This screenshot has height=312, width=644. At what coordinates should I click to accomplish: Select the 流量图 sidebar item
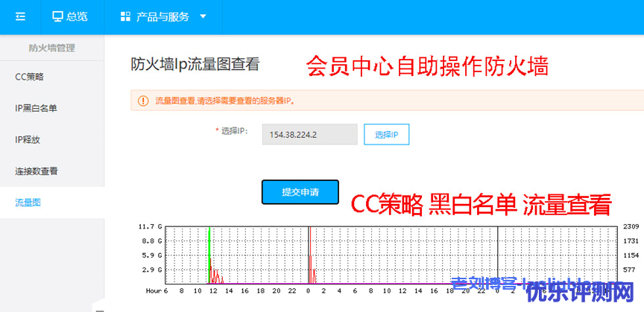pos(27,203)
